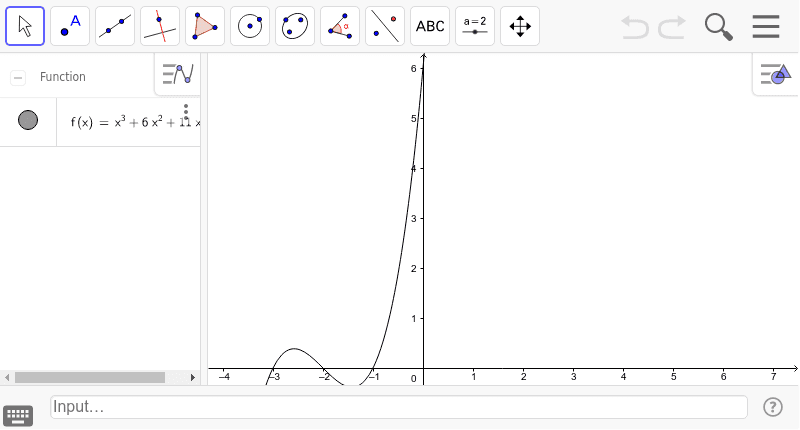Select the Circle with Center tool
Viewport: 800px width, 430px height.
[x=250, y=26]
